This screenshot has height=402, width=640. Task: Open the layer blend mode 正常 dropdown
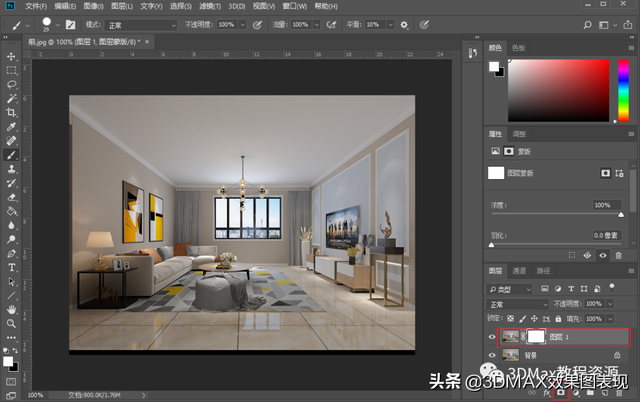pyautogui.click(x=517, y=304)
